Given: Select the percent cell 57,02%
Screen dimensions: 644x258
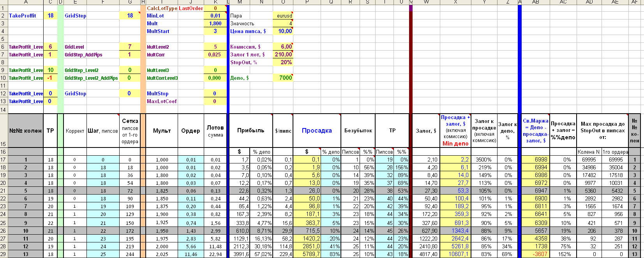Looking at the screenshot, I should [261, 254].
